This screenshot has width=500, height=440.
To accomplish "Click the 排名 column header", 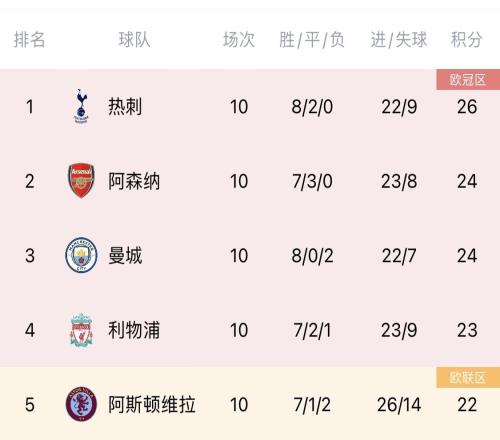I will click(x=29, y=40).
